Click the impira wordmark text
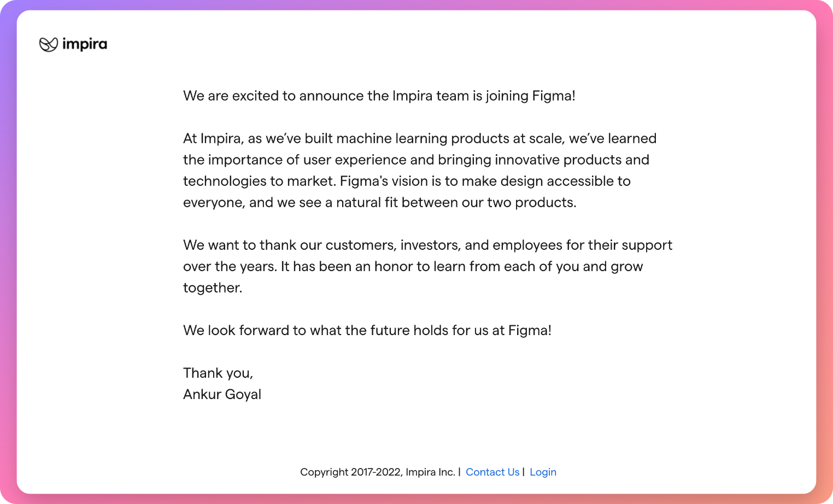This screenshot has height=504, width=833. (x=85, y=44)
